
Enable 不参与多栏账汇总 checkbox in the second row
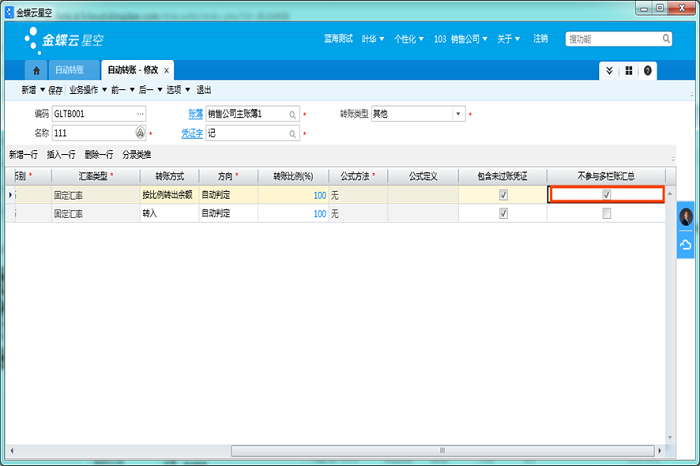[606, 213]
